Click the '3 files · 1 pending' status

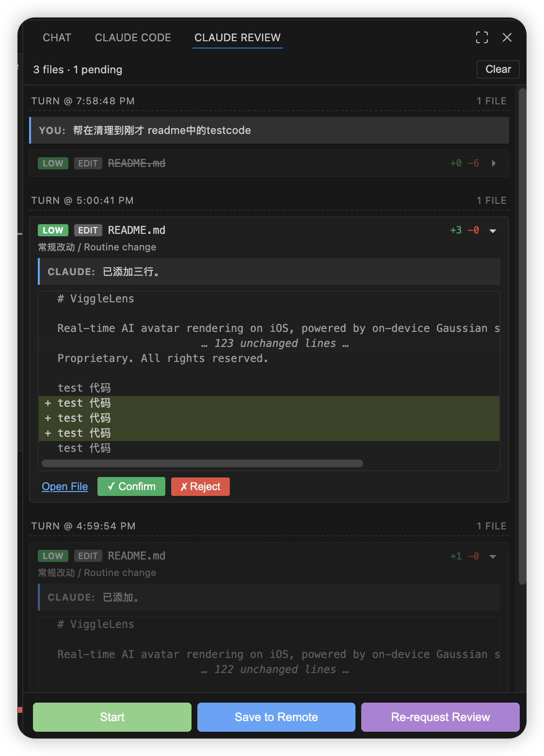(78, 69)
